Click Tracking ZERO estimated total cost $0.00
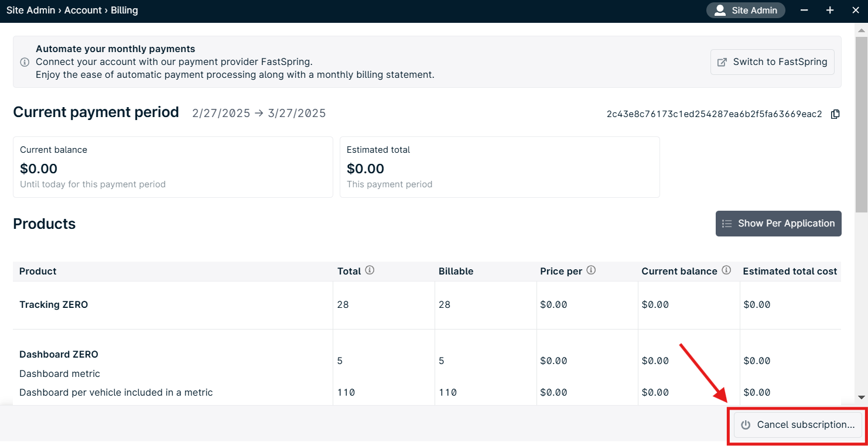Screen dimensions: 868x446 pos(757,305)
